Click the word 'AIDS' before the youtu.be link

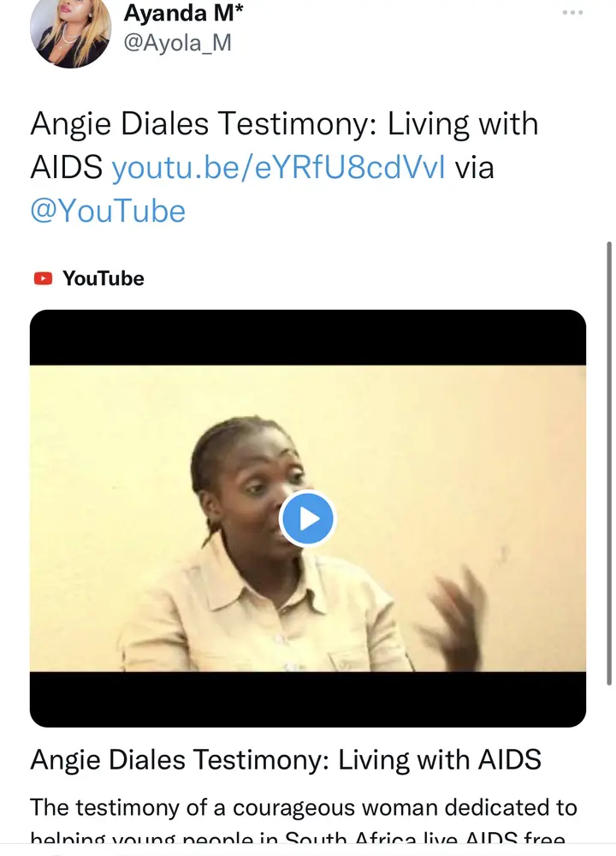[66, 167]
